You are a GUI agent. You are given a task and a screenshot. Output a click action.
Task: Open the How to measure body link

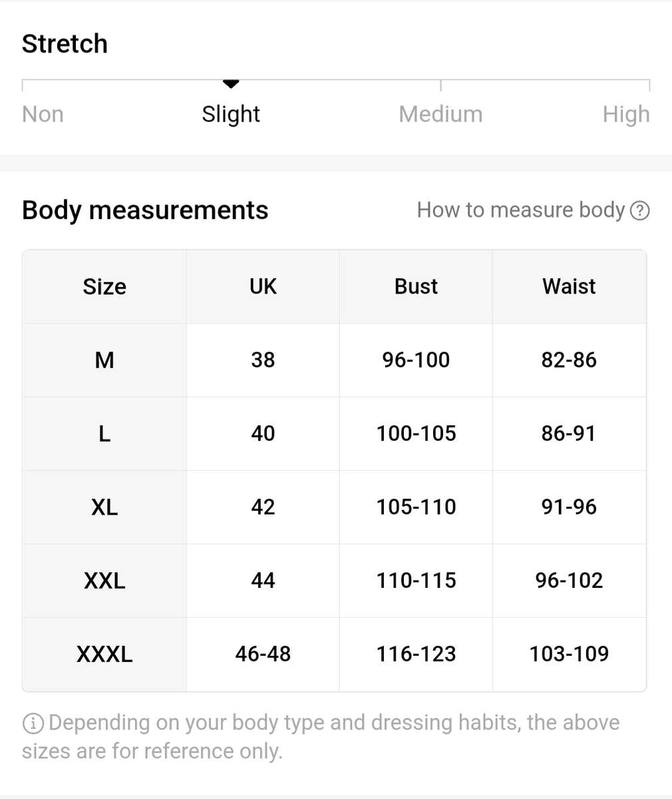tap(520, 210)
